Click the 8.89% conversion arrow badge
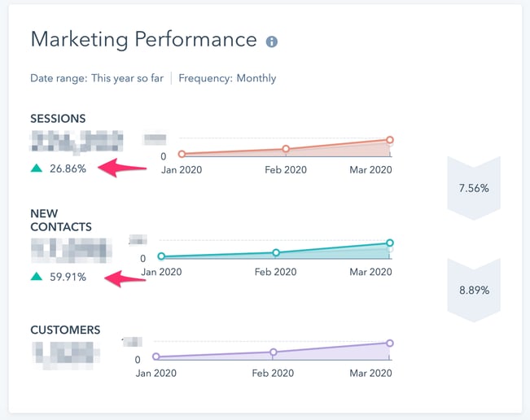 pyautogui.click(x=474, y=290)
